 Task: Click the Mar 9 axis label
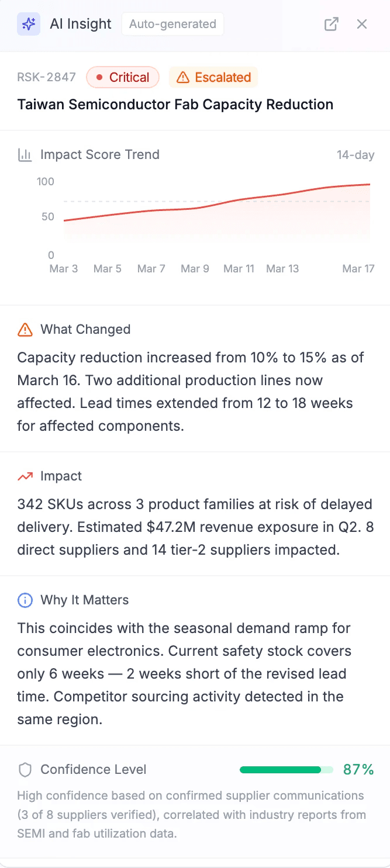tap(195, 269)
